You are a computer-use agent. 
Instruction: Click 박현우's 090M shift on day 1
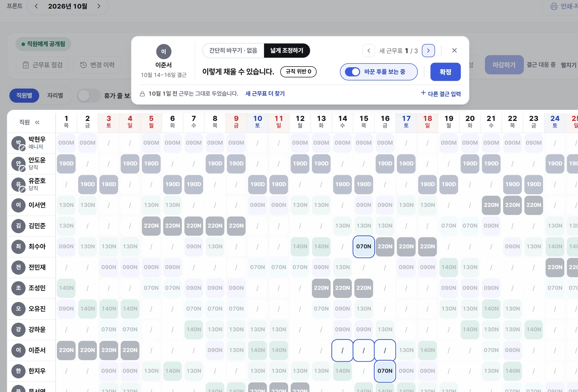tap(66, 143)
